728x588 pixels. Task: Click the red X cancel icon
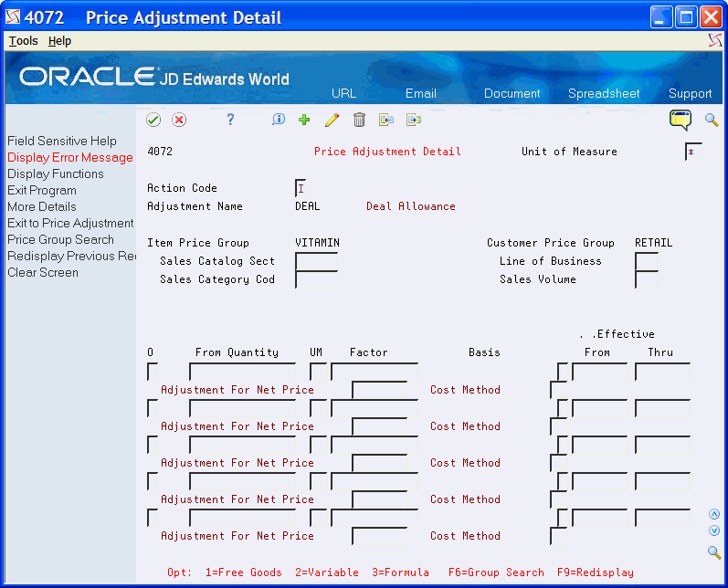[x=179, y=120]
